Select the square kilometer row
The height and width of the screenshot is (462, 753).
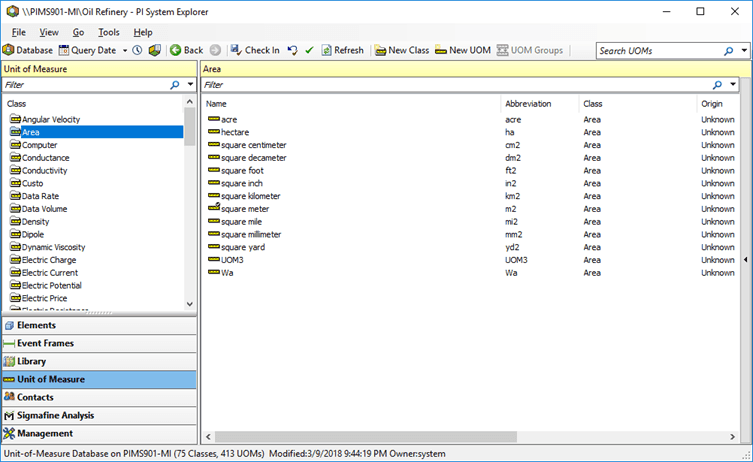click(x=250, y=196)
